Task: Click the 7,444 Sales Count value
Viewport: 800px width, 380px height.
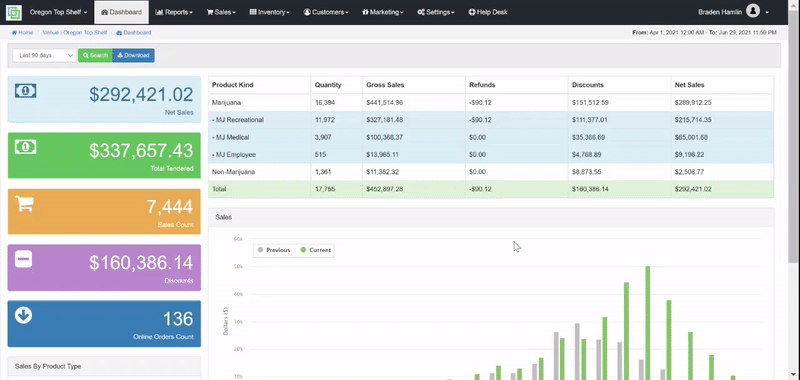Action: (x=170, y=207)
